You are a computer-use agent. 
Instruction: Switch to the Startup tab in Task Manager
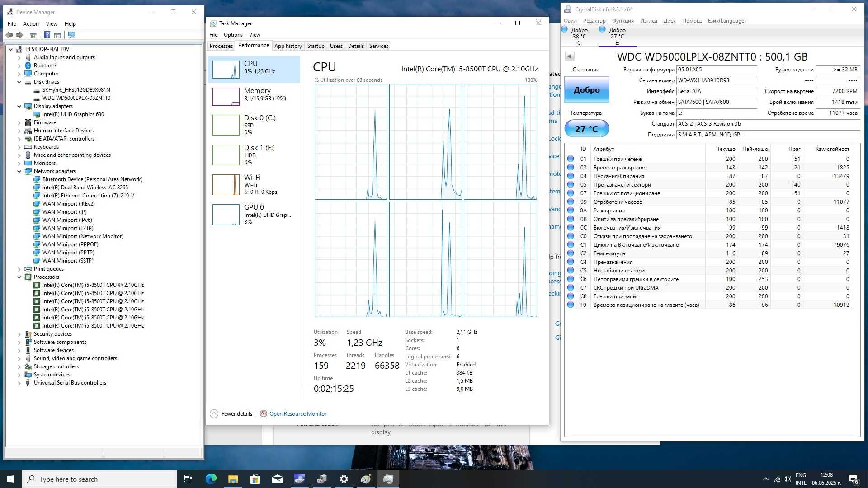(x=316, y=46)
